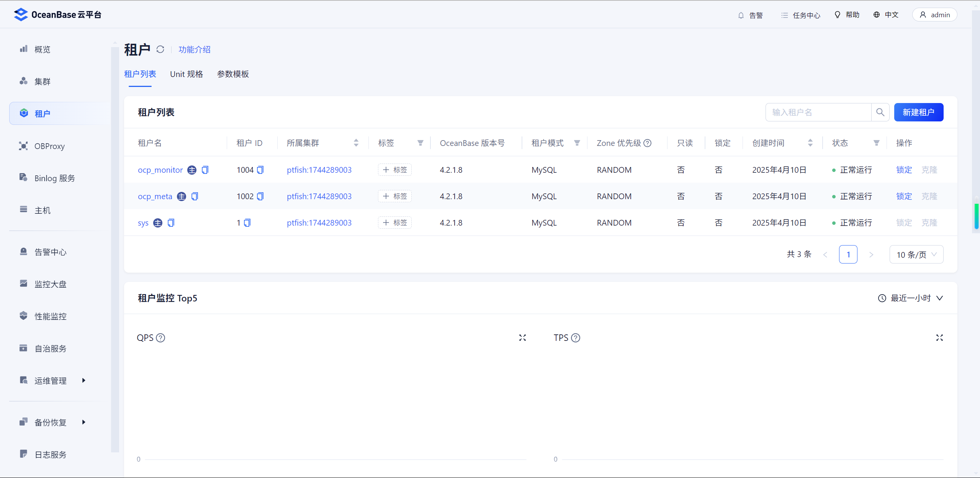This screenshot has width=980, height=478.
Task: Switch to the Unit 规格 tab
Action: point(187,74)
